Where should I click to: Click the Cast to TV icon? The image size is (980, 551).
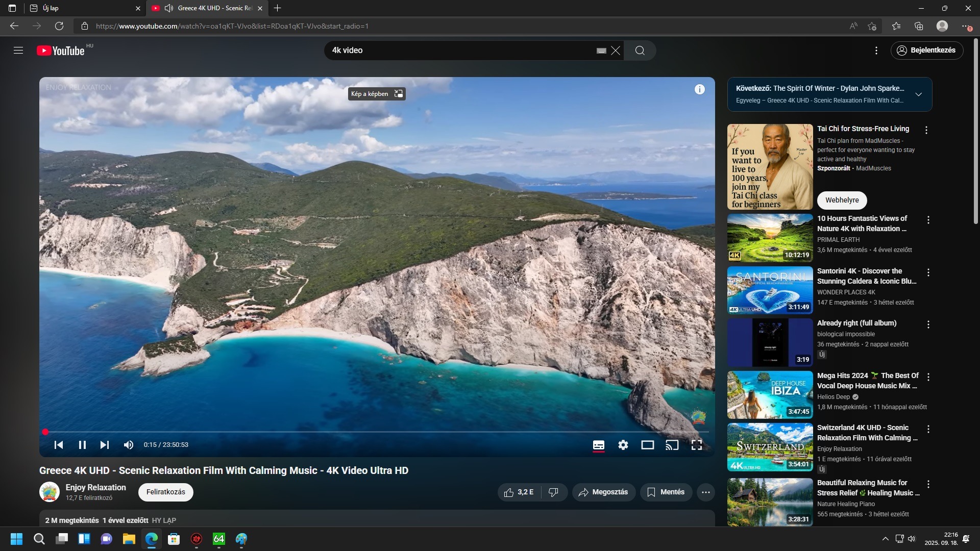coord(672,445)
